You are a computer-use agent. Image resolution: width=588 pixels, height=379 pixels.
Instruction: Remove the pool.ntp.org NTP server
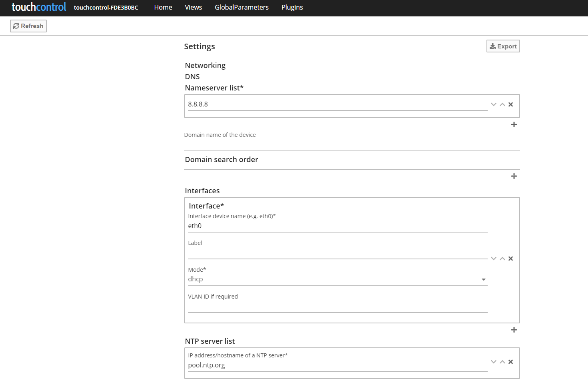click(x=510, y=361)
